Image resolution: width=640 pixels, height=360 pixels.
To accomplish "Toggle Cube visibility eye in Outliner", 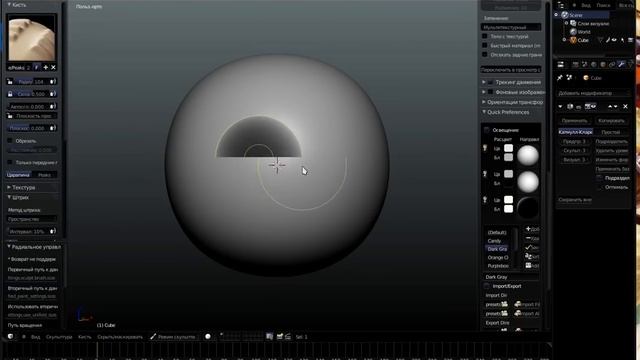I will point(614,40).
